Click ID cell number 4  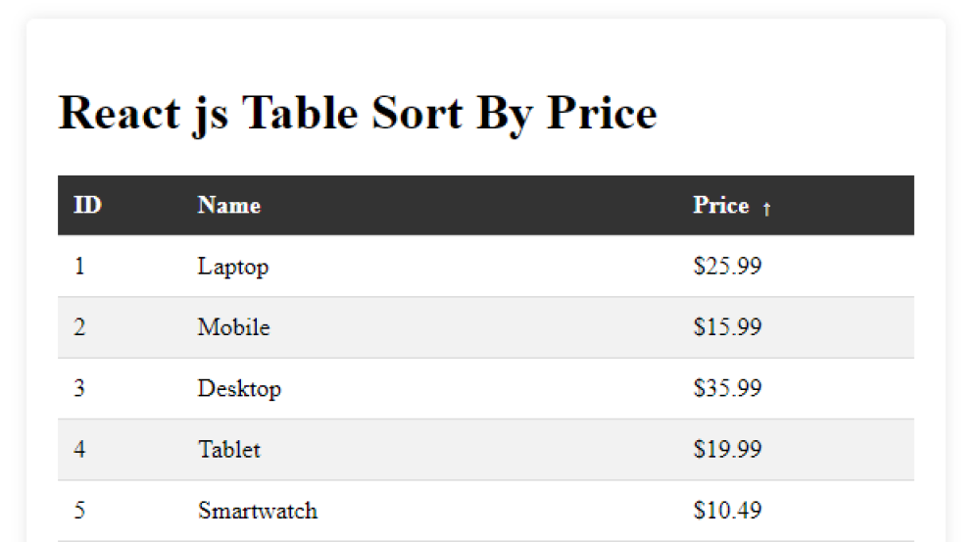79,450
